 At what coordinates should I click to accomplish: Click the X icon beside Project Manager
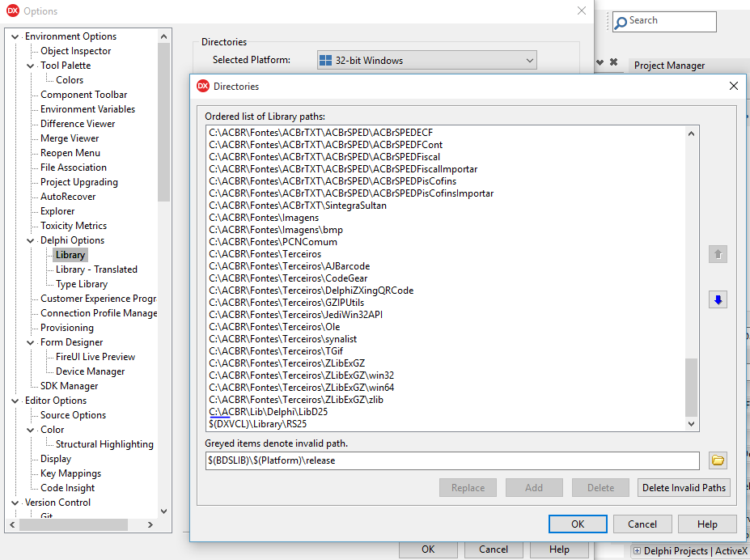point(614,62)
